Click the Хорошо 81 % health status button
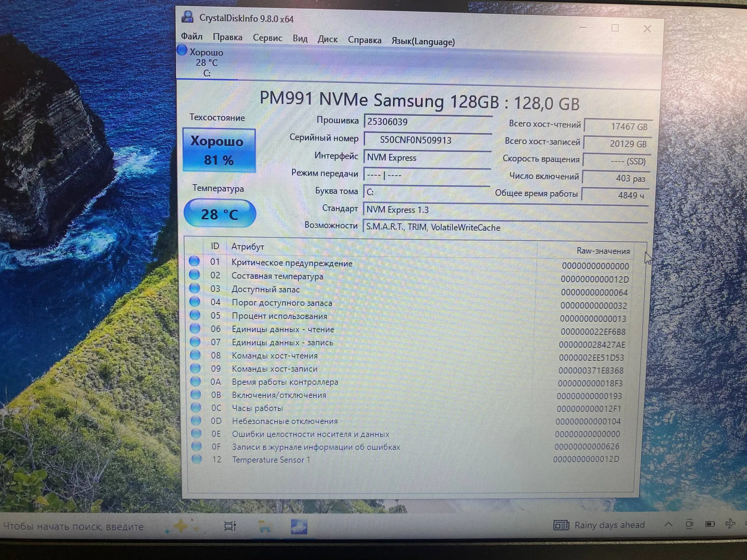This screenshot has height=560, width=747. (219, 150)
